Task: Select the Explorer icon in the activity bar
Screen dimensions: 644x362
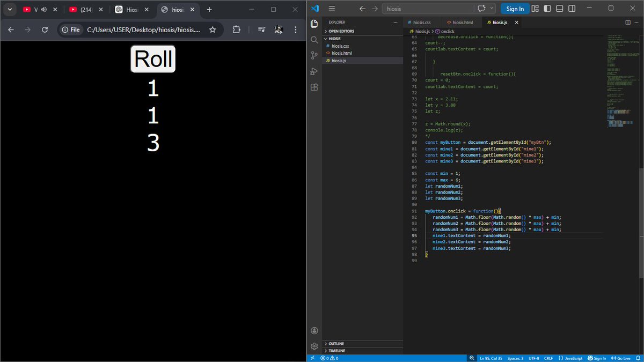Action: point(314,23)
